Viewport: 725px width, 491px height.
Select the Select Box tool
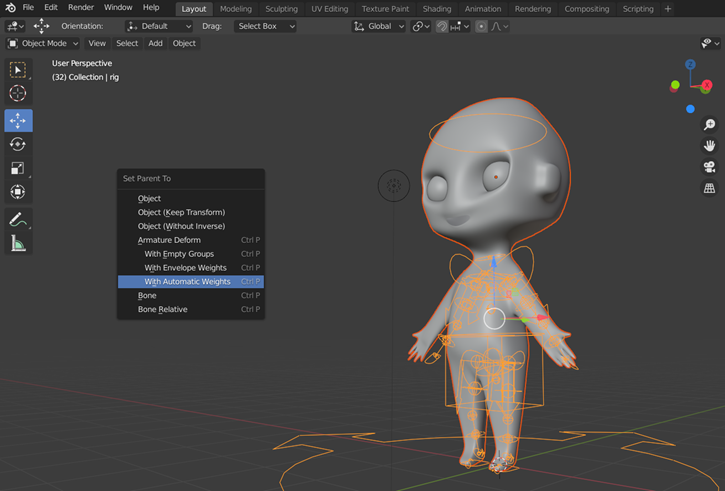(18, 70)
